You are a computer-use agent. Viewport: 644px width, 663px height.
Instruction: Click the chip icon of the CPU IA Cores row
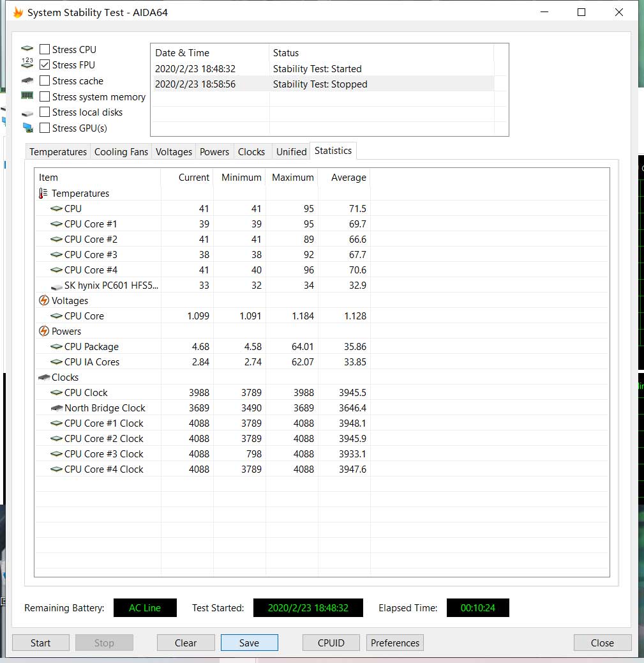[56, 362]
